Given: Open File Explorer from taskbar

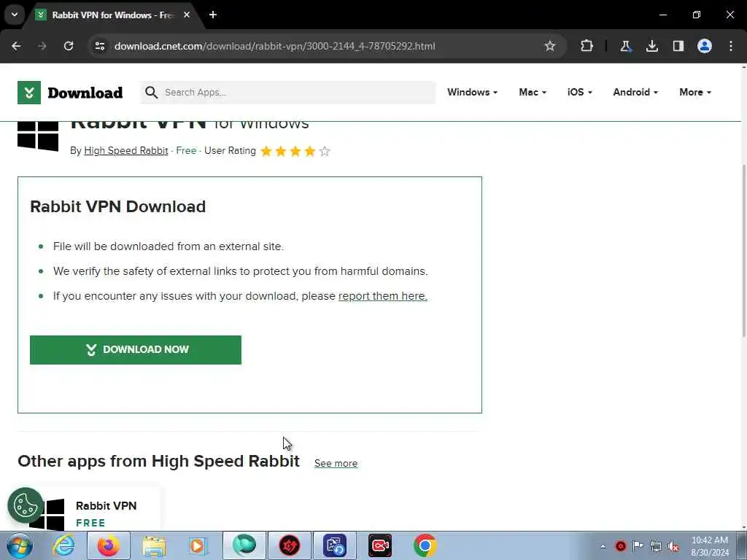Looking at the screenshot, I should point(154,545).
